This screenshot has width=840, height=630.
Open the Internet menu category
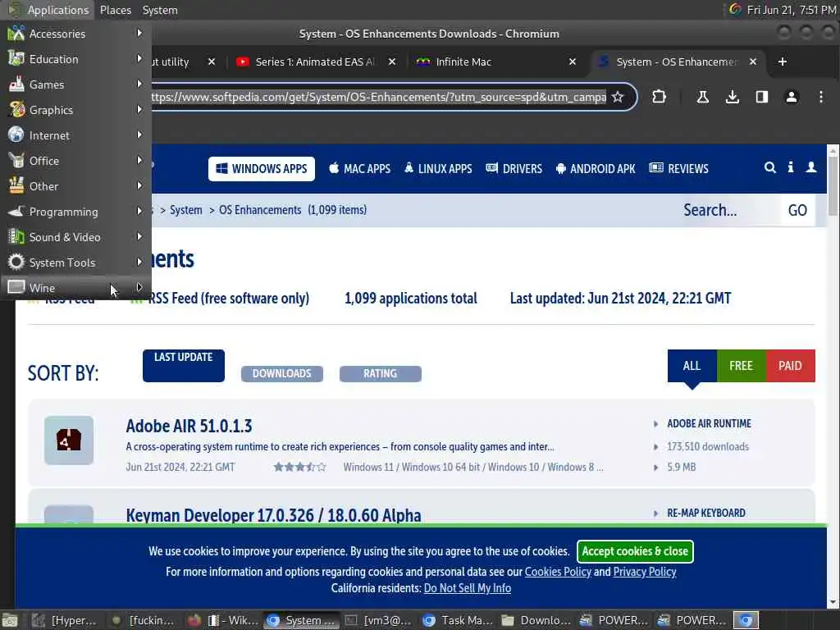click(75, 135)
